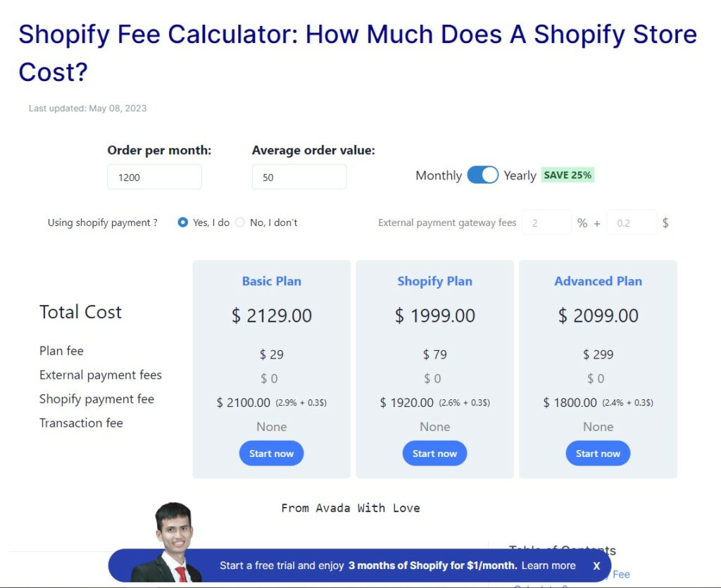
Task: Click the Yearly billing label
Action: click(520, 175)
